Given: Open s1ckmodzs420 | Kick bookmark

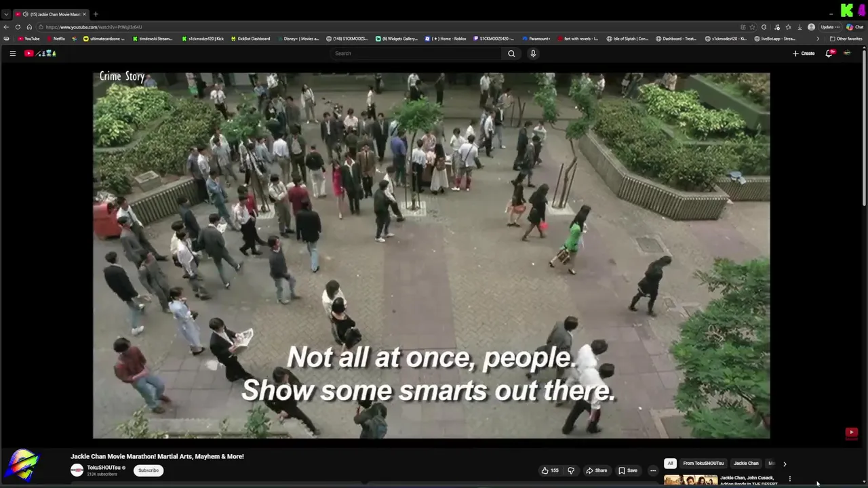Looking at the screenshot, I should click(x=203, y=39).
